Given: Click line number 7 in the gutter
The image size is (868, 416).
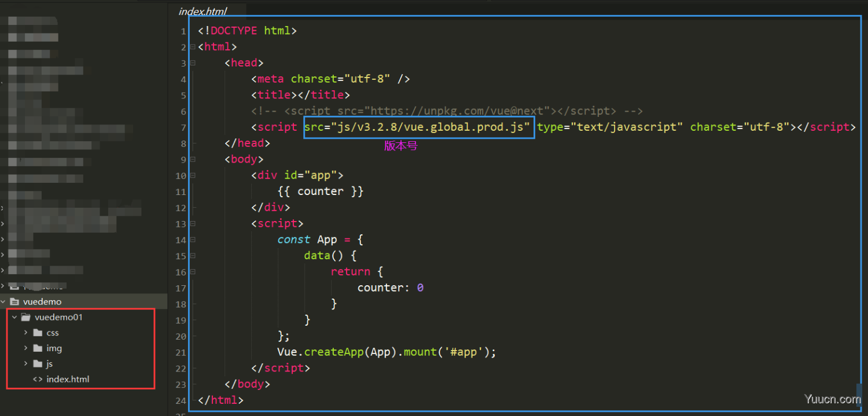Looking at the screenshot, I should click(183, 127).
